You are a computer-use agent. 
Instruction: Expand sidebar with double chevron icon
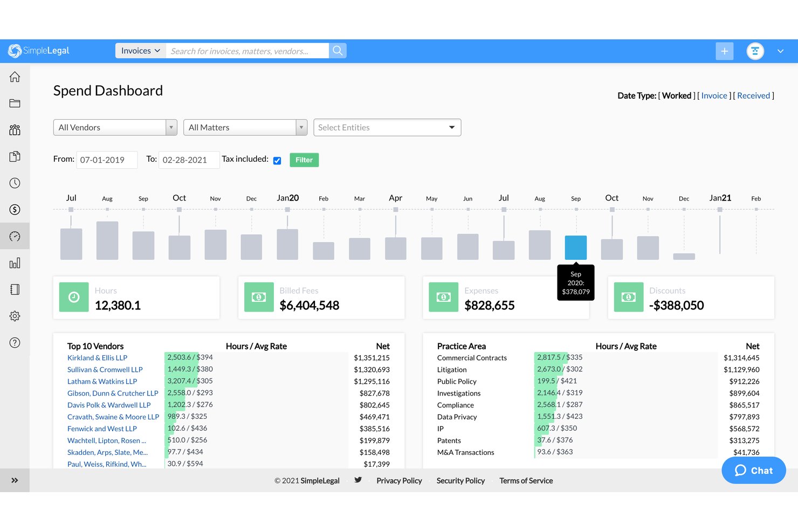coord(15,480)
